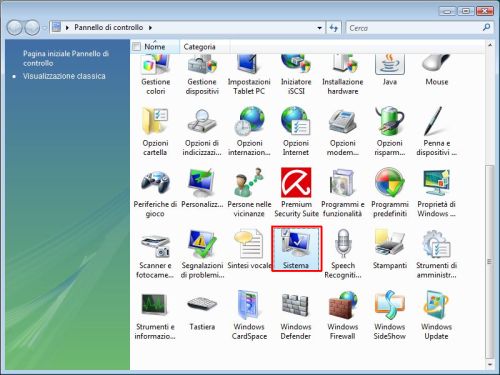Go forward with the Forward button
500x375 pixels.
tap(32, 28)
